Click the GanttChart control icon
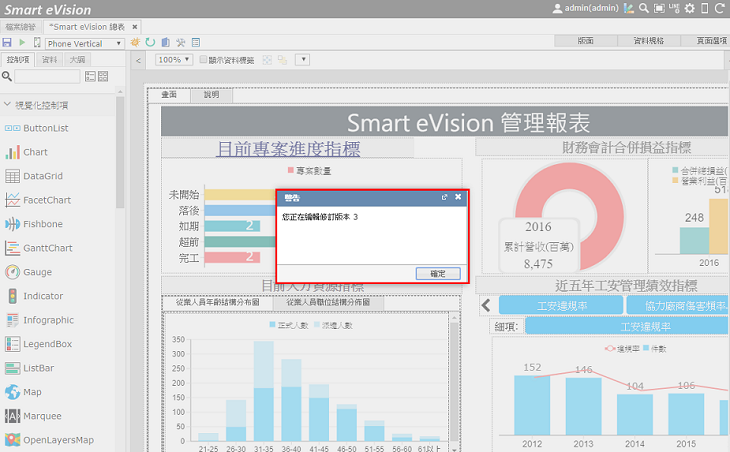 [x=13, y=248]
